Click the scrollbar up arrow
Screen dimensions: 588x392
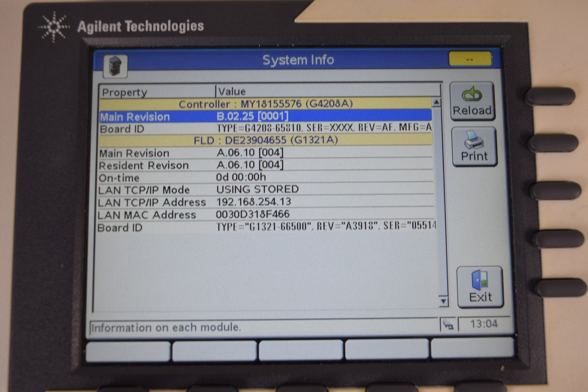[x=436, y=102]
